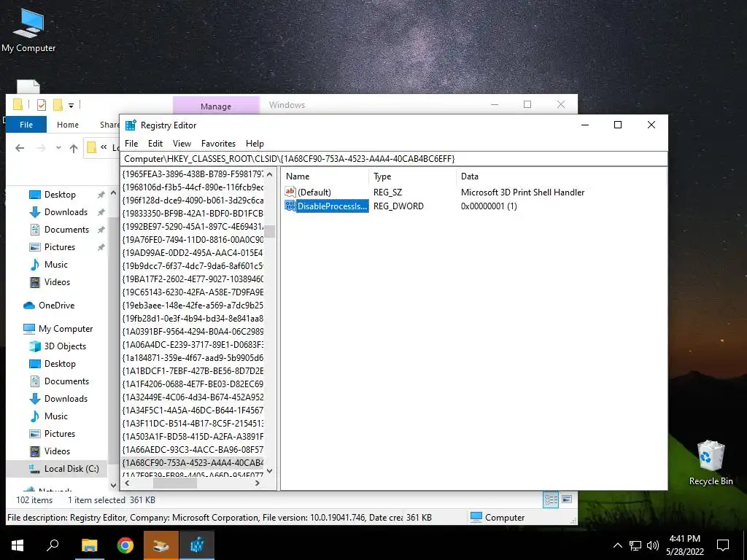Open the My Computer desktop icon
The width and height of the screenshot is (747, 560).
[x=28, y=29]
